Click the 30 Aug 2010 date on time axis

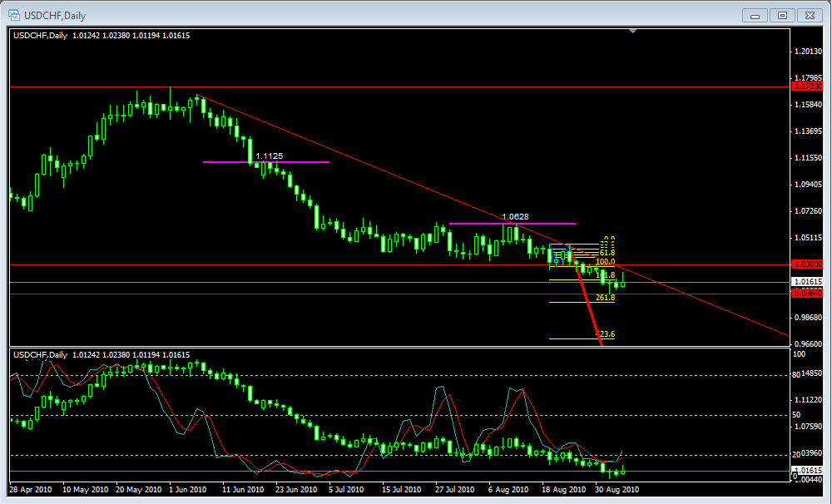pos(619,491)
